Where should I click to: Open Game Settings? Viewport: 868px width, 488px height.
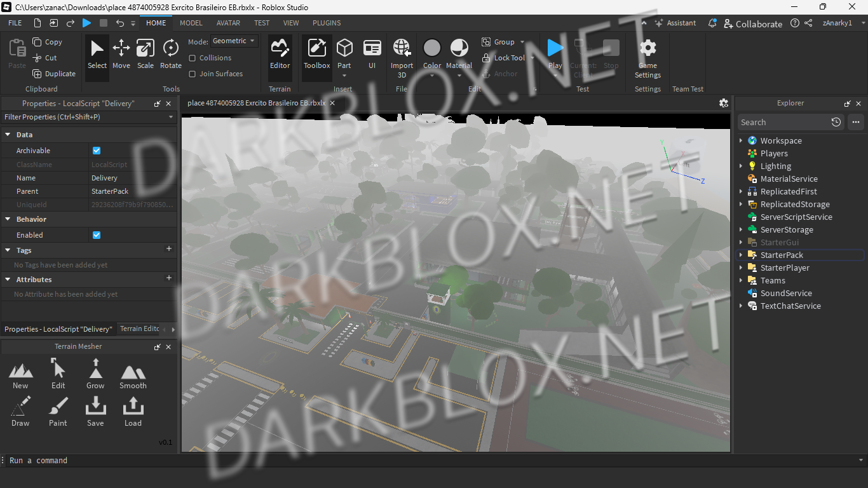coord(648,58)
